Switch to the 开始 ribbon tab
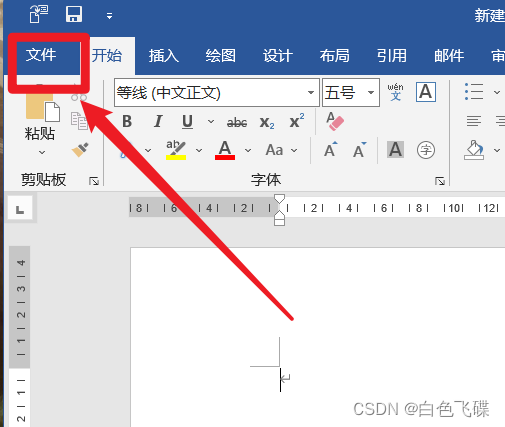 [x=107, y=55]
